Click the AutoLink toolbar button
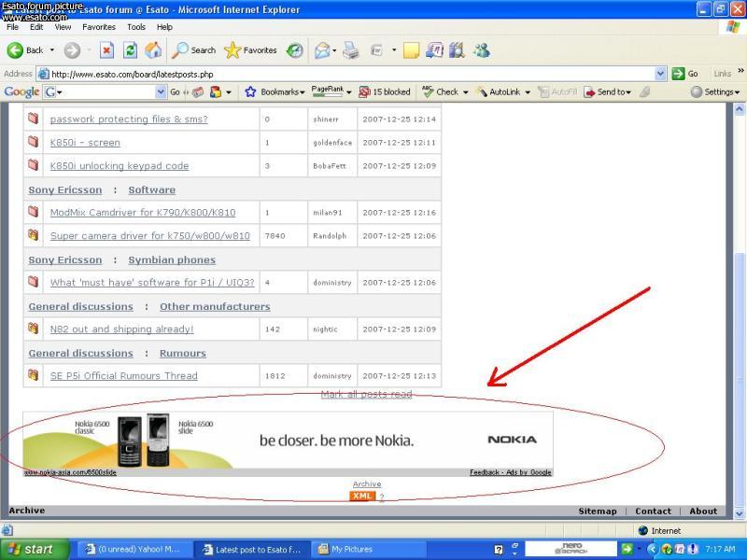747x560 pixels. coord(500,91)
